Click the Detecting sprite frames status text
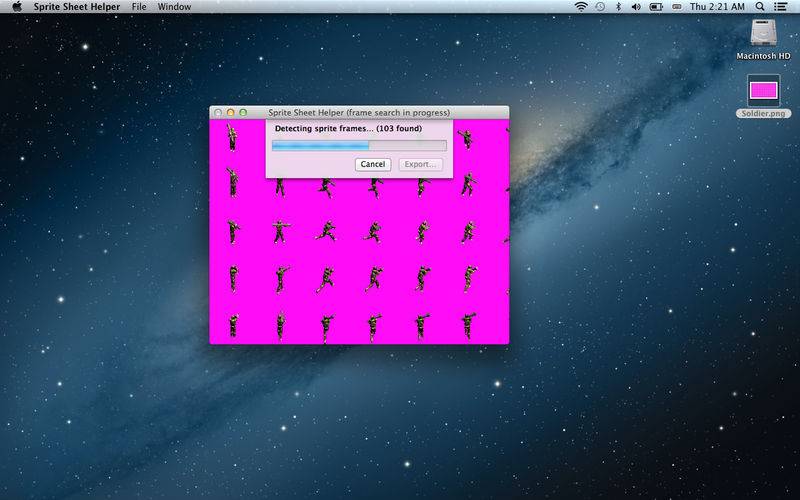This screenshot has width=800, height=500. 348,129
